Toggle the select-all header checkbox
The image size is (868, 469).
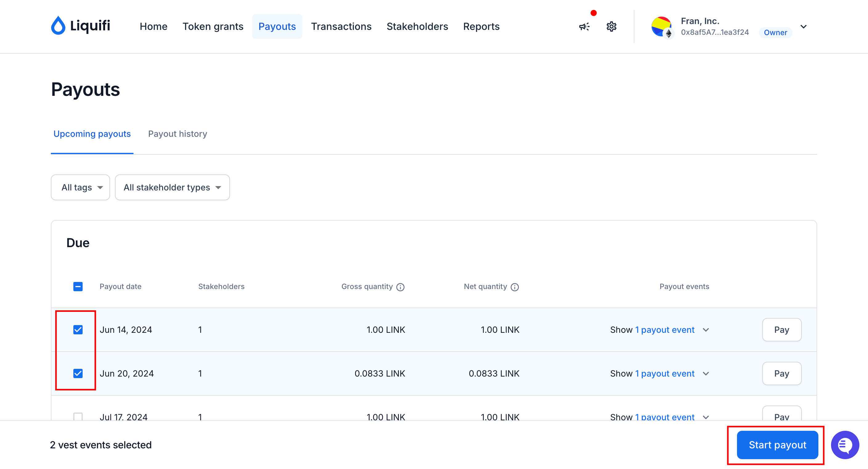click(78, 286)
